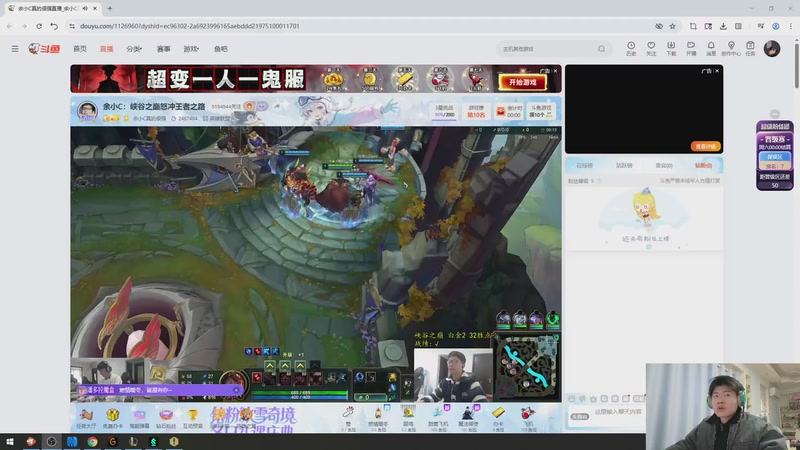The height and width of the screenshot is (450, 800).
Task: Expand the 游戏 dropdown menu
Action: [191, 49]
